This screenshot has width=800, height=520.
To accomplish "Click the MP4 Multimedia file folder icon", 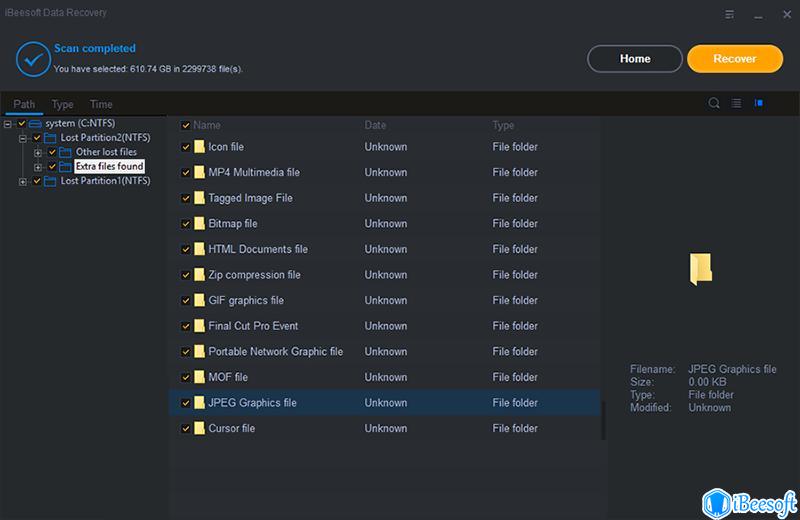I will pyautogui.click(x=199, y=172).
